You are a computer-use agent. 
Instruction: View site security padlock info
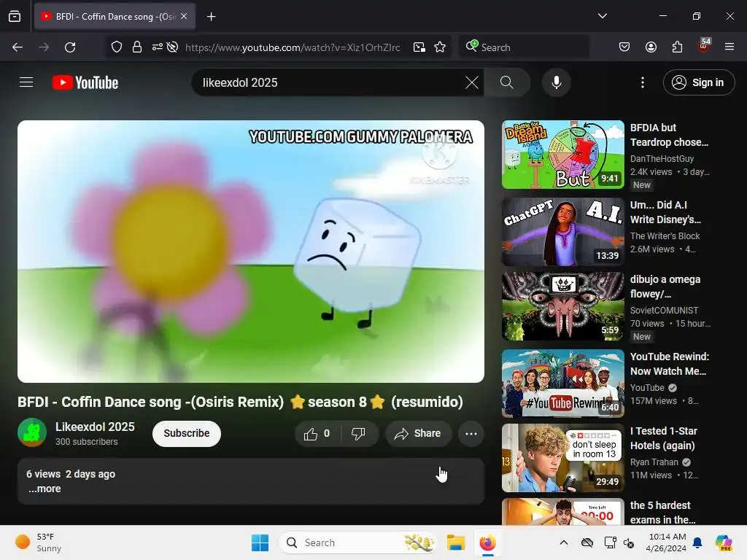pyautogui.click(x=137, y=47)
